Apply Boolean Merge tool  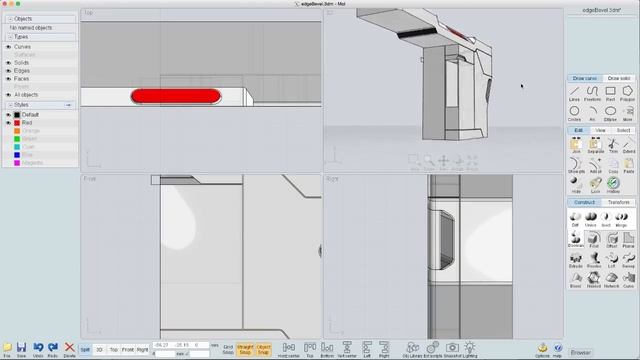click(621, 219)
